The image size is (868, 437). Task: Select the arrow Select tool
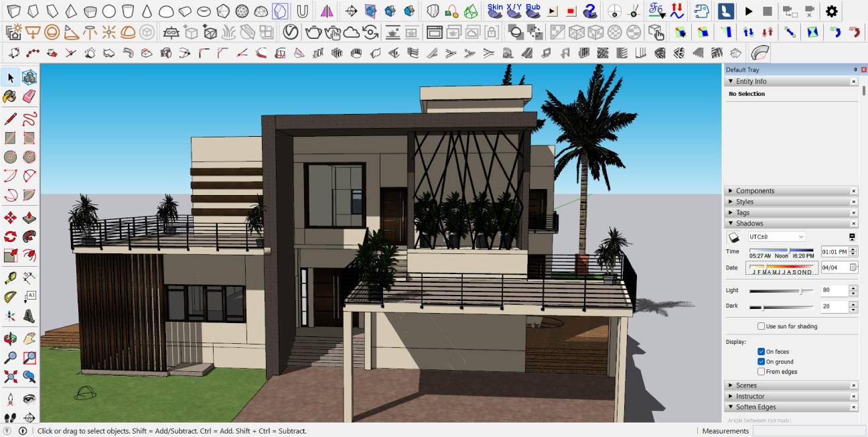11,78
